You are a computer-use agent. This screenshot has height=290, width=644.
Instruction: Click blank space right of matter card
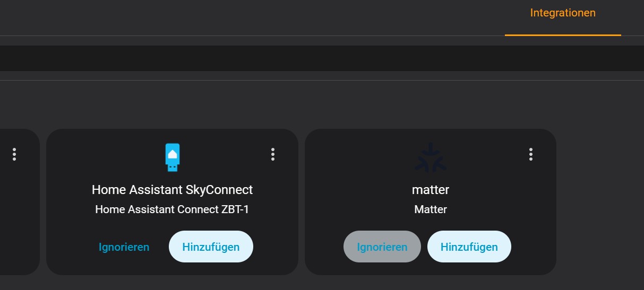pyautogui.click(x=600, y=201)
